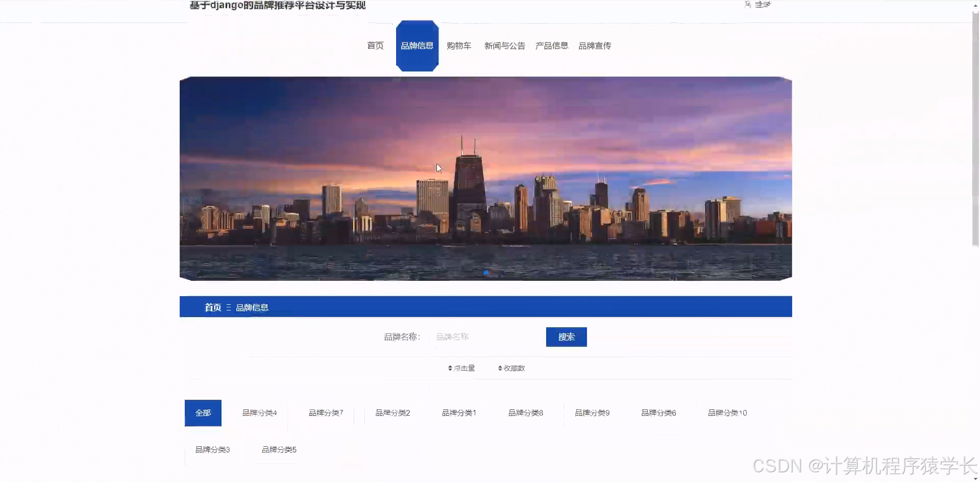Screen dimensions: 980x482
Task: Select the 全部 category filter
Action: (203, 412)
